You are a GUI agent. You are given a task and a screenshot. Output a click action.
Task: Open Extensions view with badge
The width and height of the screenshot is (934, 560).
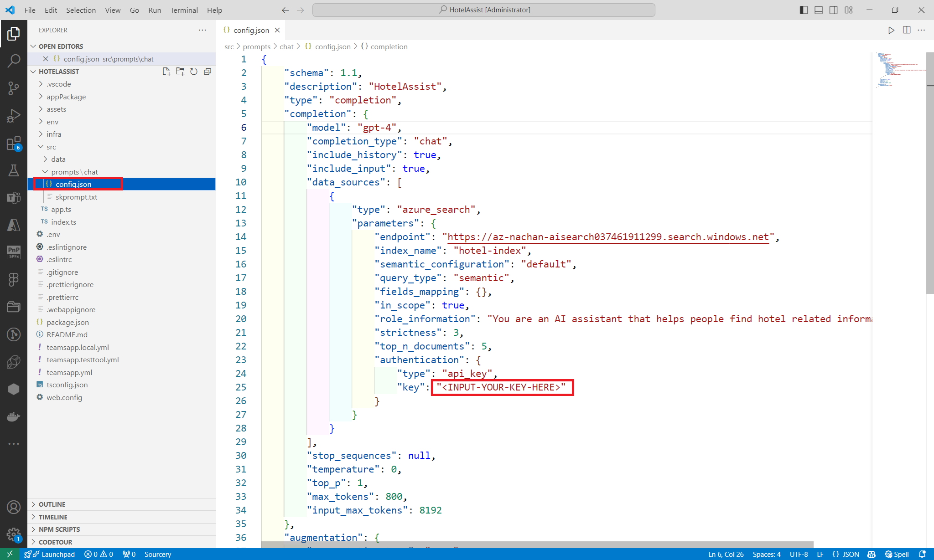point(14,144)
